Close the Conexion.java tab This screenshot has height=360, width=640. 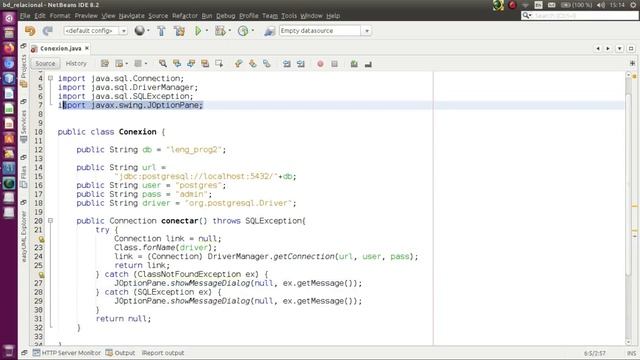[87, 48]
